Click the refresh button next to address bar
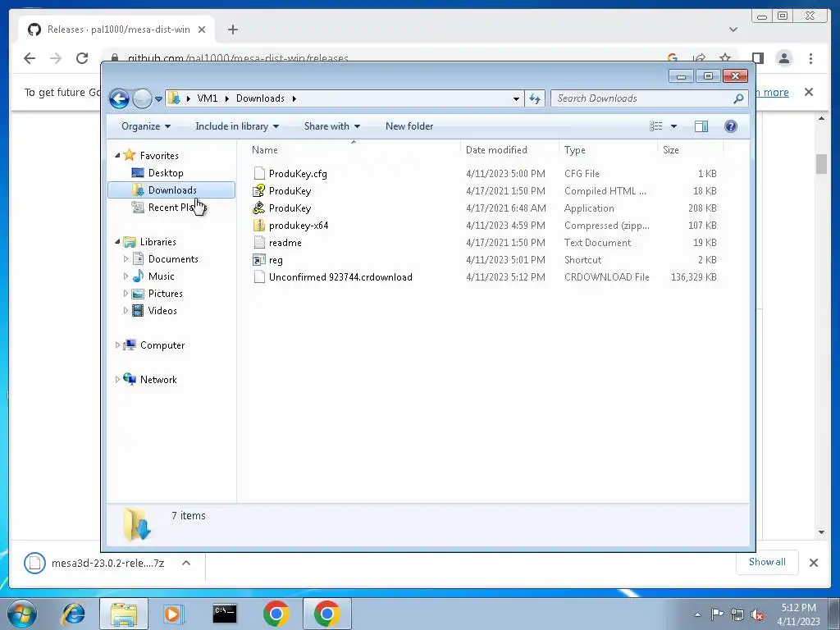The width and height of the screenshot is (840, 630). pos(535,98)
